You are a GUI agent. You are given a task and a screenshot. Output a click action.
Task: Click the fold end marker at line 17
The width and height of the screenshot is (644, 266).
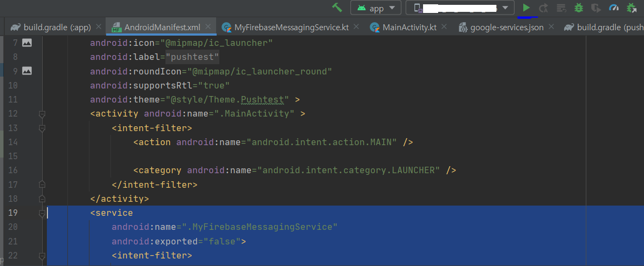[41, 185]
